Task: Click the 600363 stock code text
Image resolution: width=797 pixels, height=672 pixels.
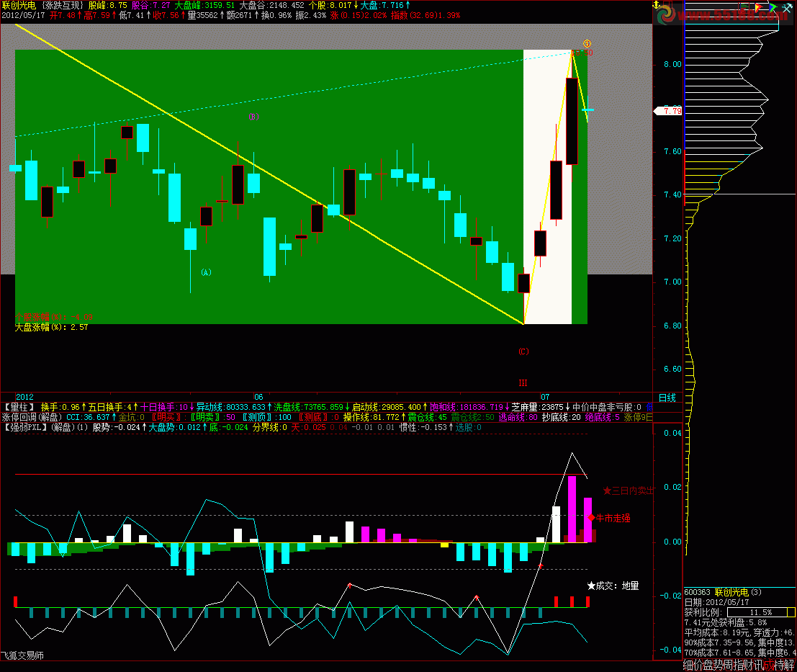Action: 698,592
